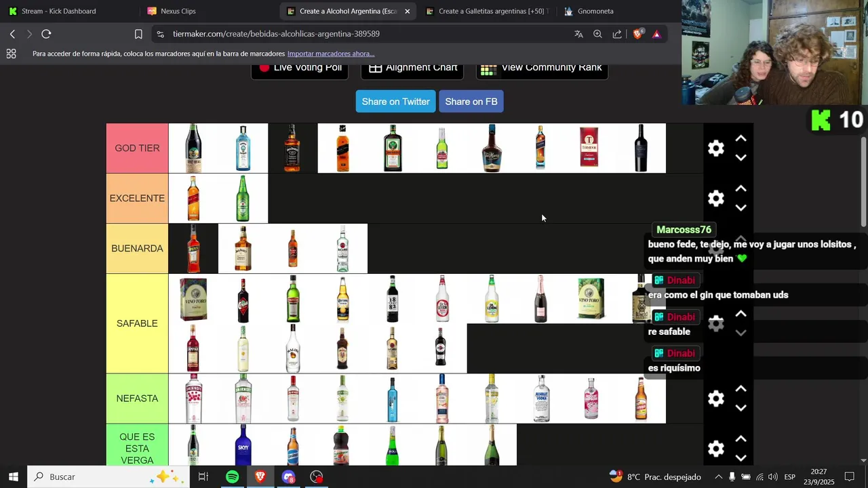Select Jägermeister bottle in GOD TIER
Screen dimensions: 868x488
(393, 148)
